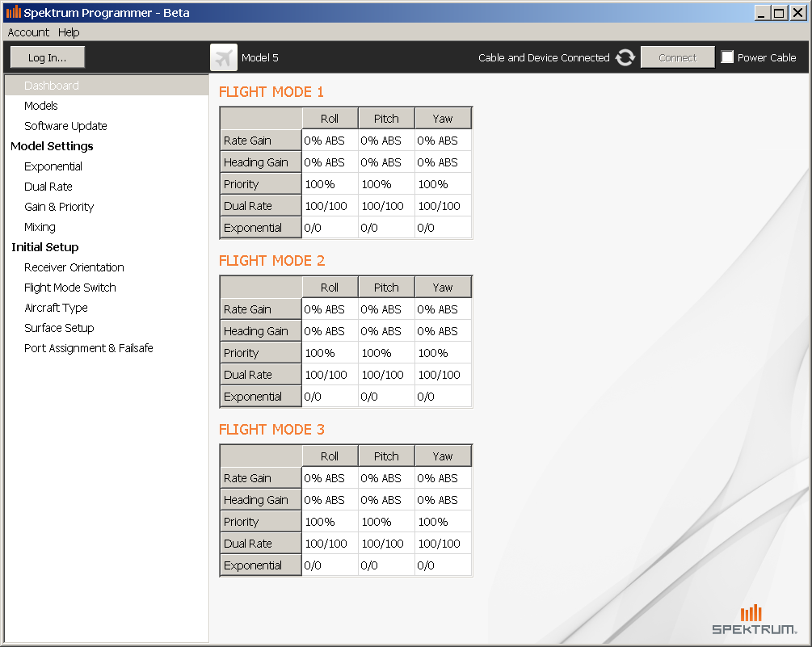812x647 pixels.
Task: Navigate to Mixing settings
Action: point(40,227)
